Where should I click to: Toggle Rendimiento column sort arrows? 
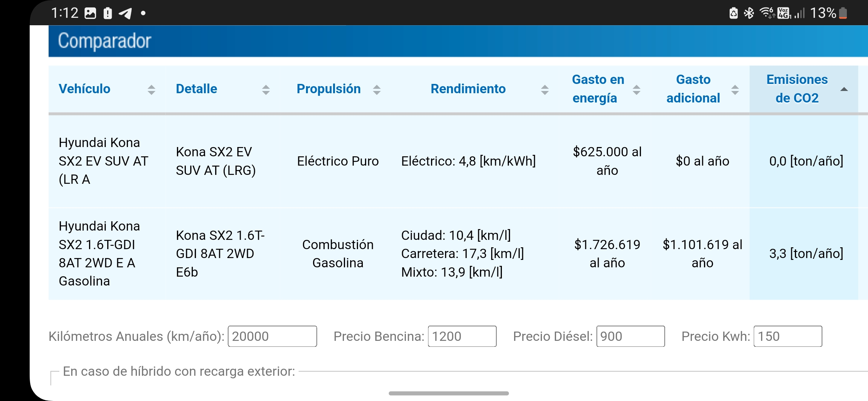(545, 89)
